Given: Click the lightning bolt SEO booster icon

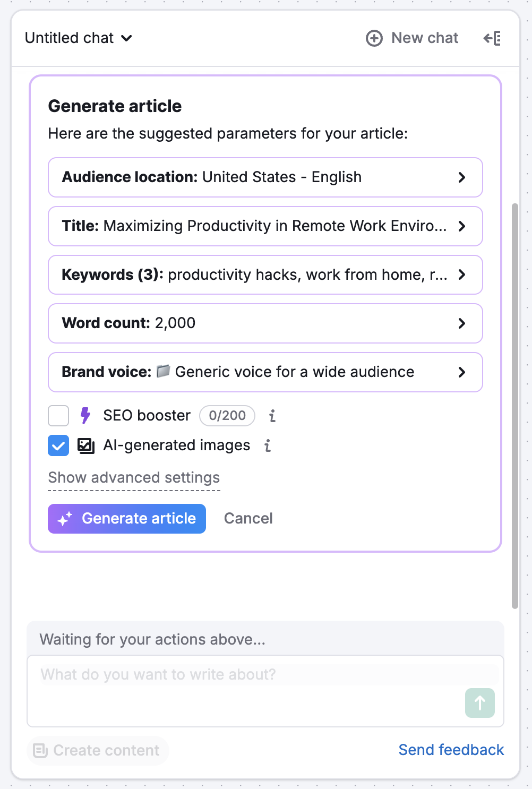Looking at the screenshot, I should (85, 416).
